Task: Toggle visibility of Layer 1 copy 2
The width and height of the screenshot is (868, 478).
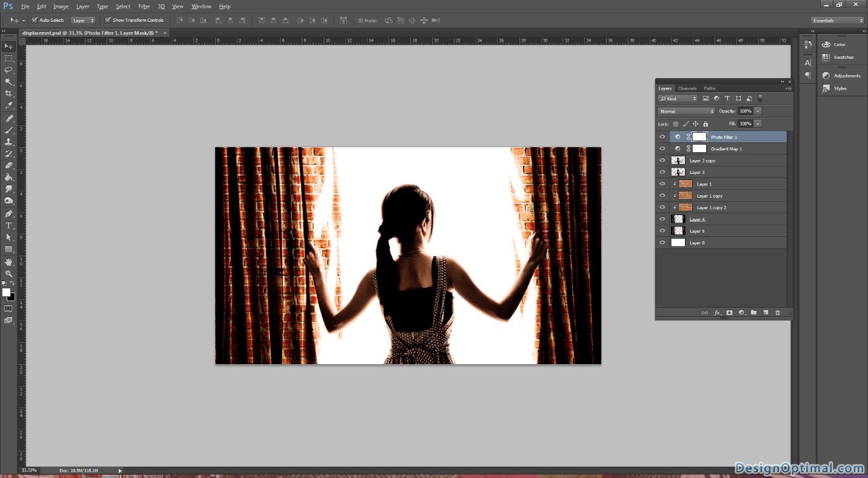Action: [662, 207]
